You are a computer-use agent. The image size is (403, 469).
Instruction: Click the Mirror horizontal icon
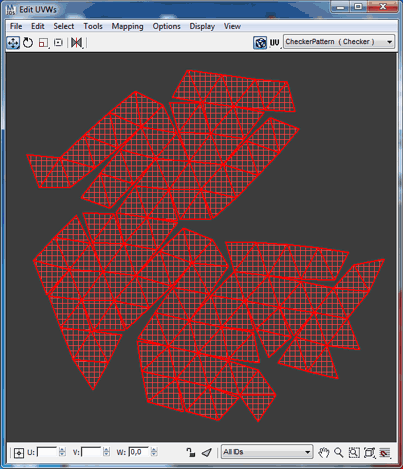pyautogui.click(x=77, y=43)
